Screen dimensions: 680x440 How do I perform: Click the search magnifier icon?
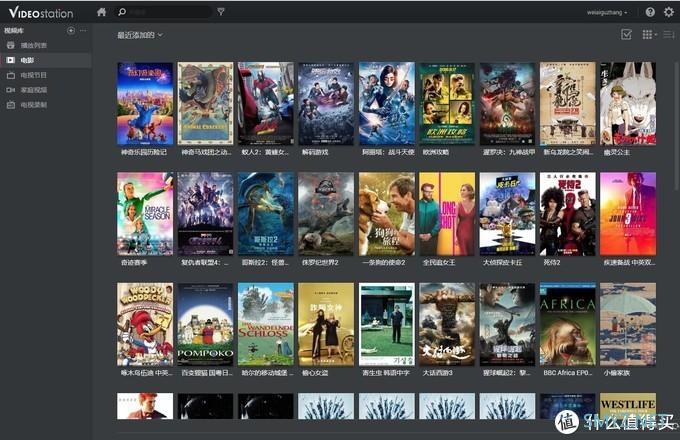(122, 12)
